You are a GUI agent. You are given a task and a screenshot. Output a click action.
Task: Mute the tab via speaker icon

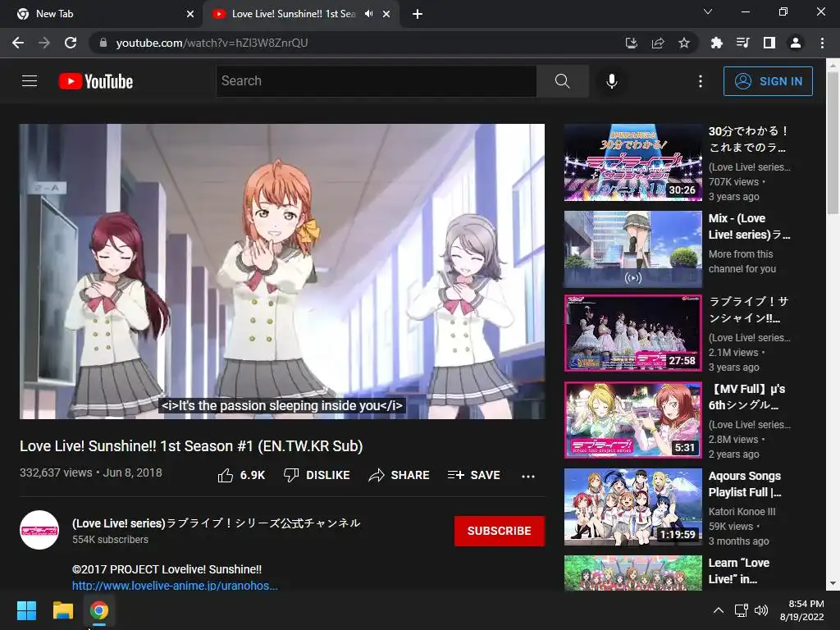[368, 14]
